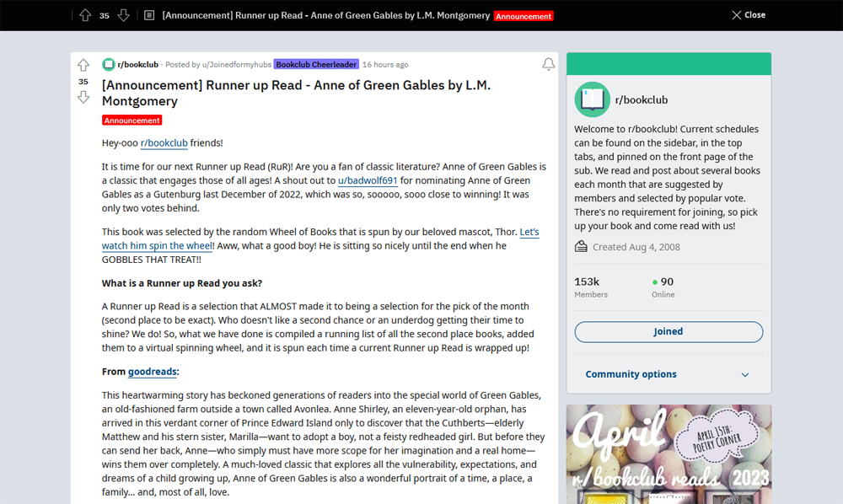Click the red Announcement flair under the title
Screen dimensions: 843x504
pos(132,121)
